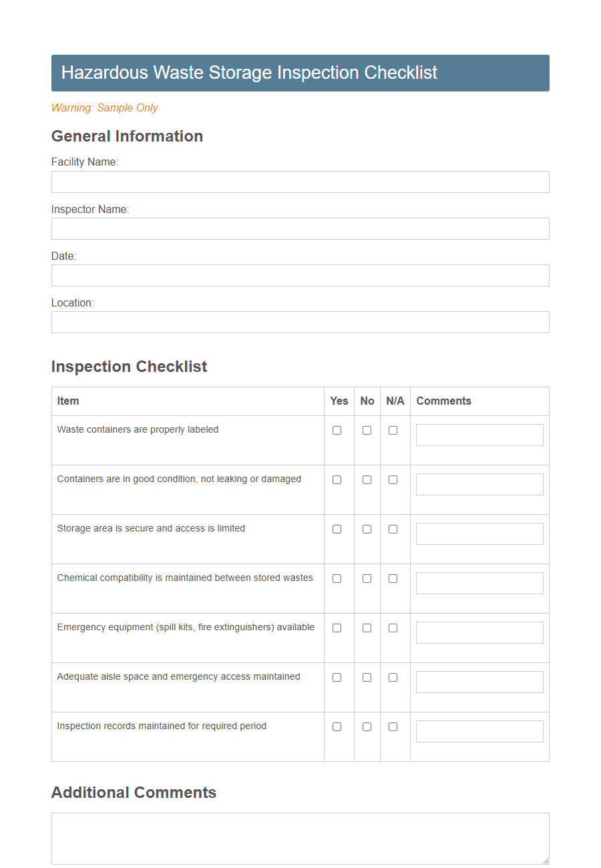This screenshot has height=868, width=601.
Task: Check No for inspection records maintained
Action: coord(366,726)
